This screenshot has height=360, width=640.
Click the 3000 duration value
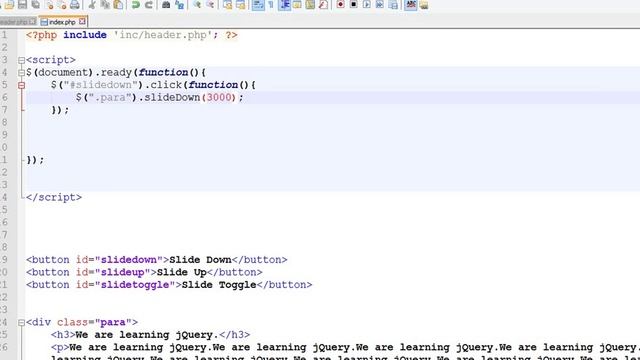[x=219, y=98]
